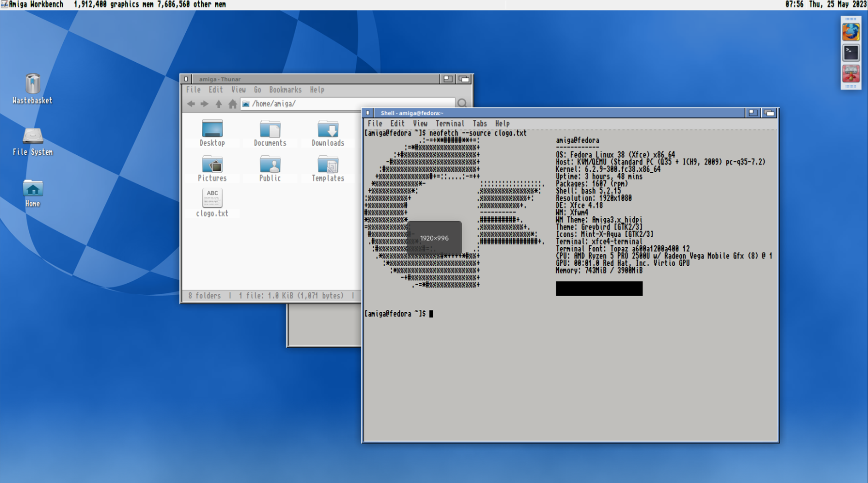The width and height of the screenshot is (868, 483).
Task: Select the Downloads folder in Thunar
Action: 328,133
